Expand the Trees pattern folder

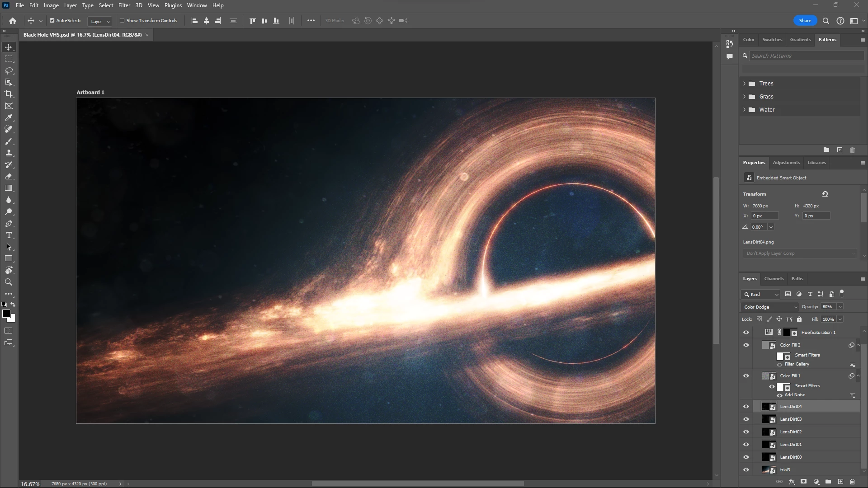click(744, 84)
